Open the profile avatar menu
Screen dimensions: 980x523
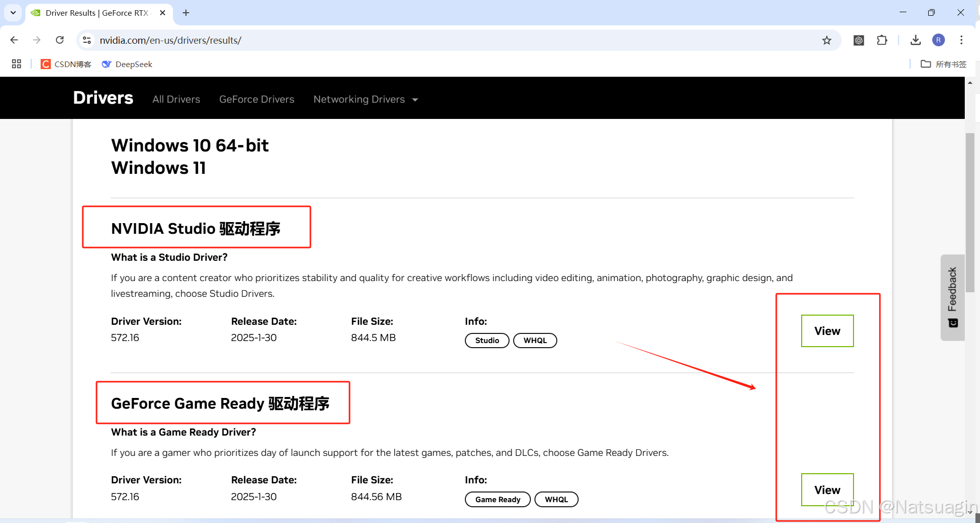click(x=938, y=40)
